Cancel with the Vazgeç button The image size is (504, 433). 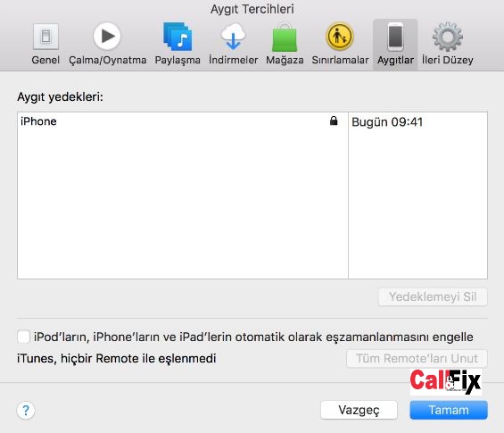(x=359, y=410)
